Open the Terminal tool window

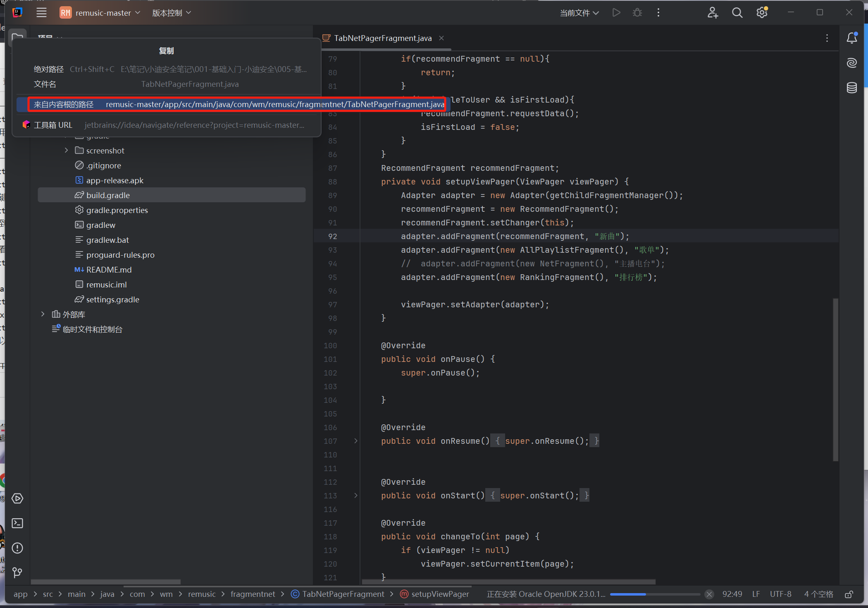tap(17, 523)
